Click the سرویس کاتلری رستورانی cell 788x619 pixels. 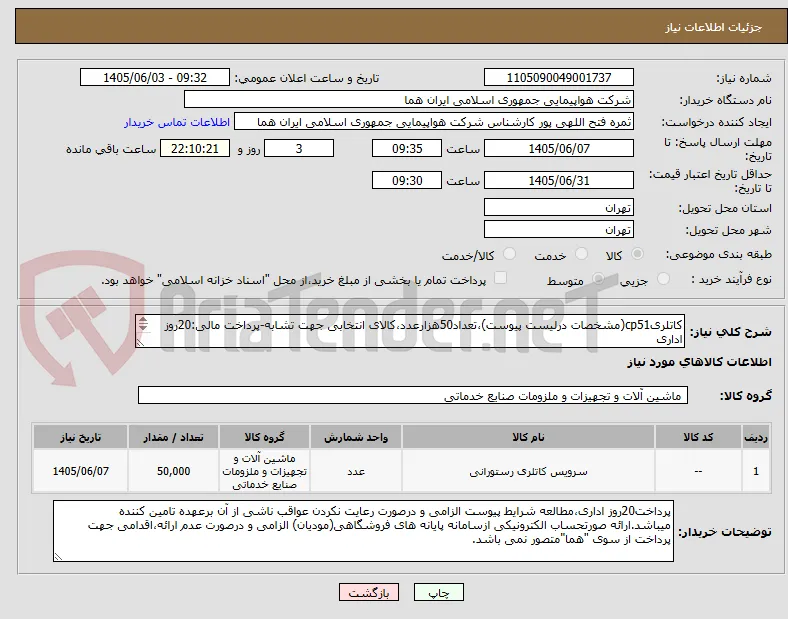[x=528, y=471]
